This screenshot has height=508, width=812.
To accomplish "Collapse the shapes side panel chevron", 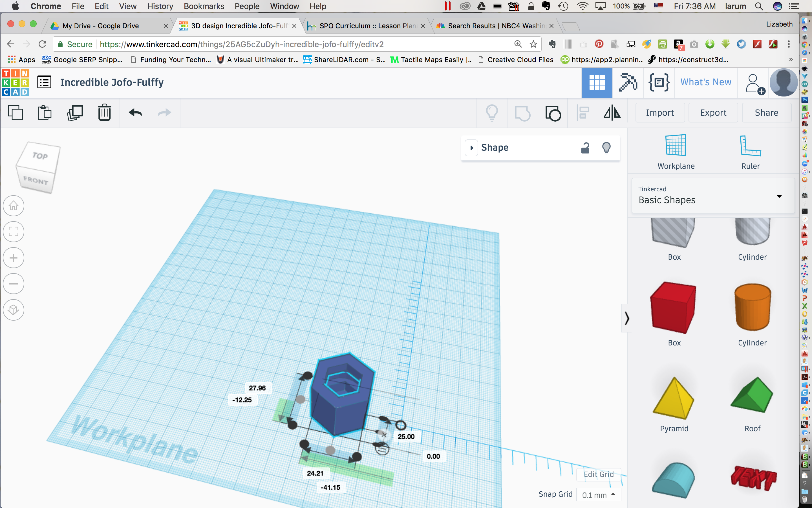I will point(626,318).
